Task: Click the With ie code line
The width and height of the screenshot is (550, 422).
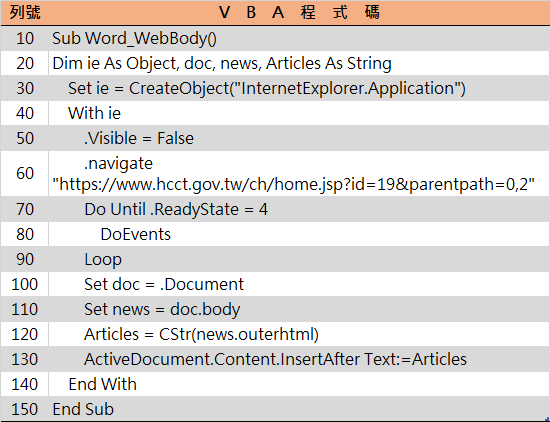Action: pyautogui.click(x=94, y=113)
